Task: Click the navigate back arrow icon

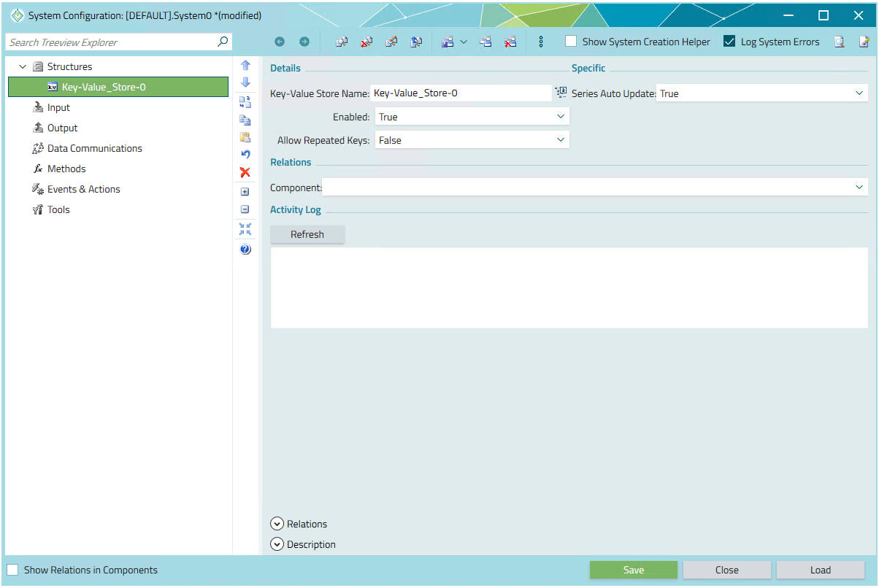Action: click(280, 42)
